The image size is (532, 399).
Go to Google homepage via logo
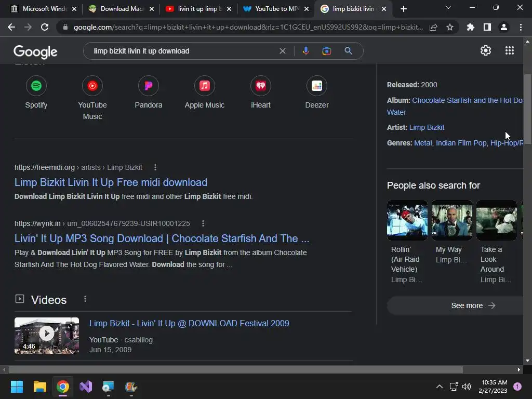pos(35,51)
